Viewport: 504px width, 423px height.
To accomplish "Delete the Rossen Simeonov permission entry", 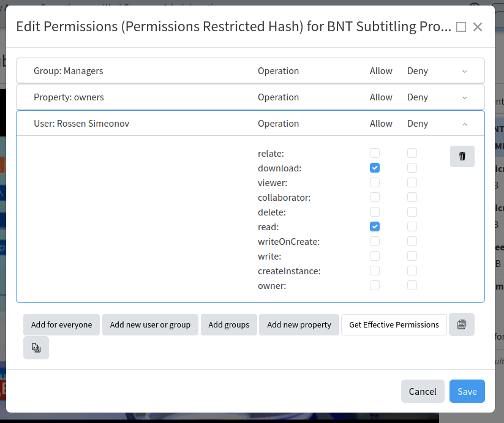I will click(462, 156).
